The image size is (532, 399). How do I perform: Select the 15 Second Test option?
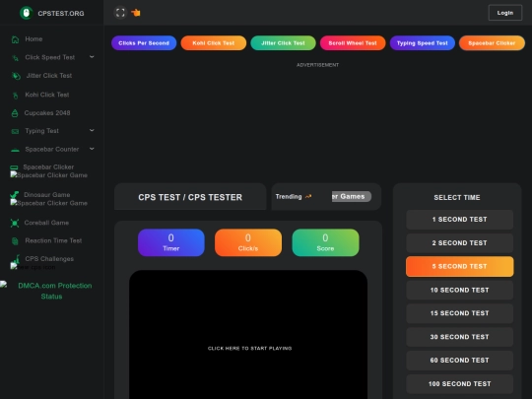click(x=460, y=313)
